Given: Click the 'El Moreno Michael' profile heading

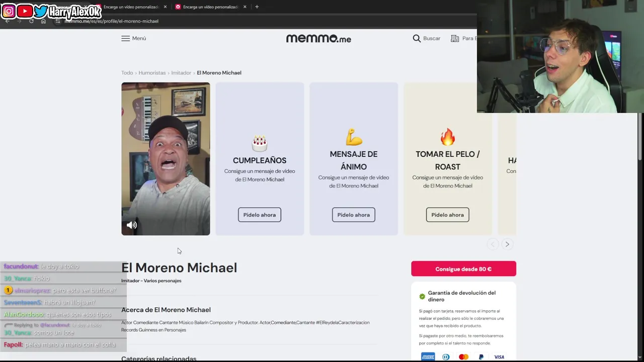Looking at the screenshot, I should [x=179, y=267].
